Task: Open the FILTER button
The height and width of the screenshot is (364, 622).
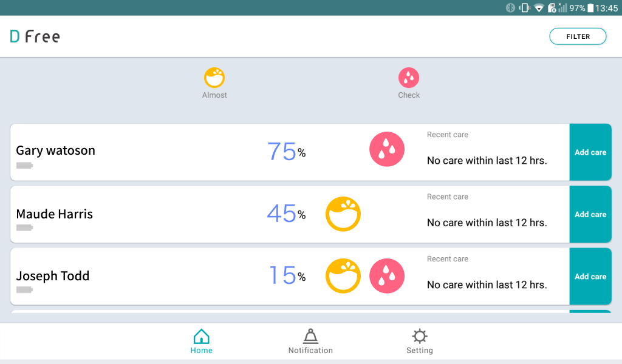Action: click(x=578, y=36)
